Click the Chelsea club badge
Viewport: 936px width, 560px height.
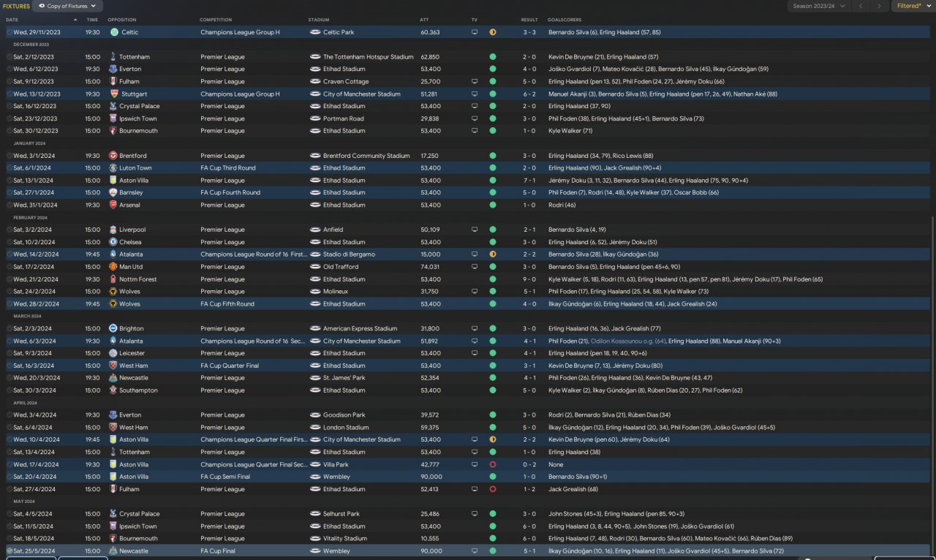coord(113,242)
